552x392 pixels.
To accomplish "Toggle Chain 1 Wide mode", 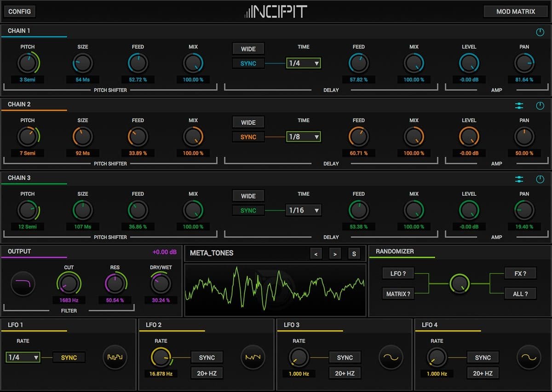I will tap(248, 49).
